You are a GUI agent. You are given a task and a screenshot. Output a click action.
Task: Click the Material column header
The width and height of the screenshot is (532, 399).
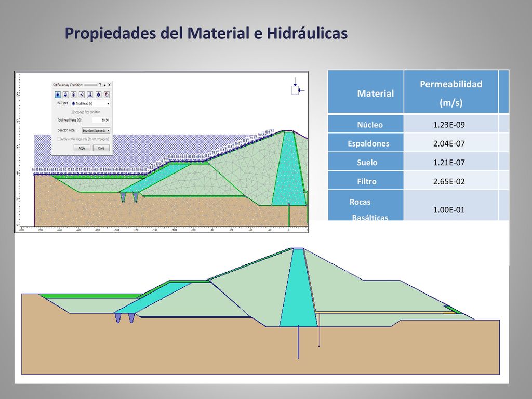pyautogui.click(x=366, y=91)
